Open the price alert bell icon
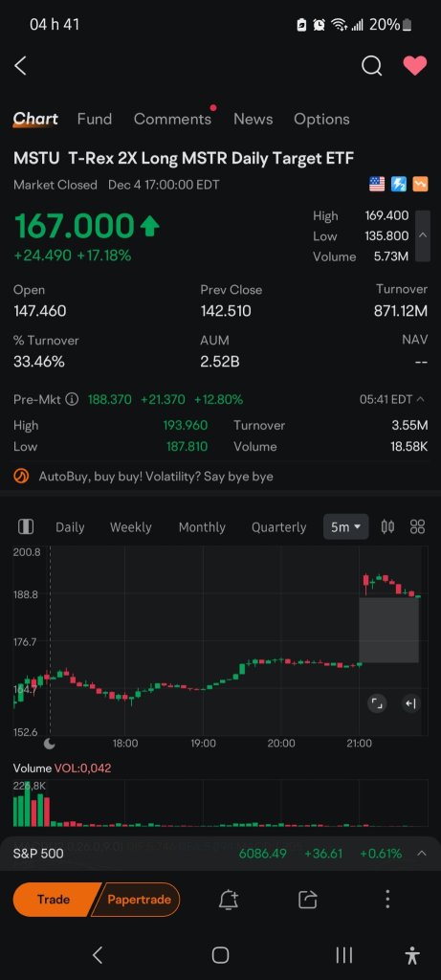The image size is (441, 980). point(229,900)
